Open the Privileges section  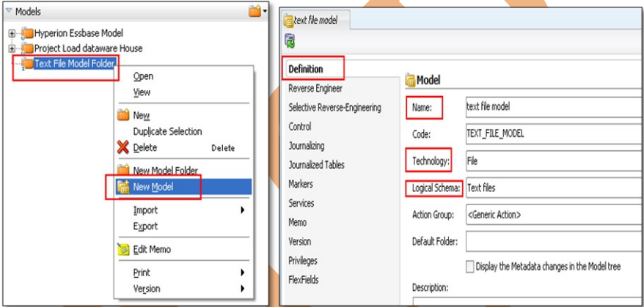click(303, 261)
